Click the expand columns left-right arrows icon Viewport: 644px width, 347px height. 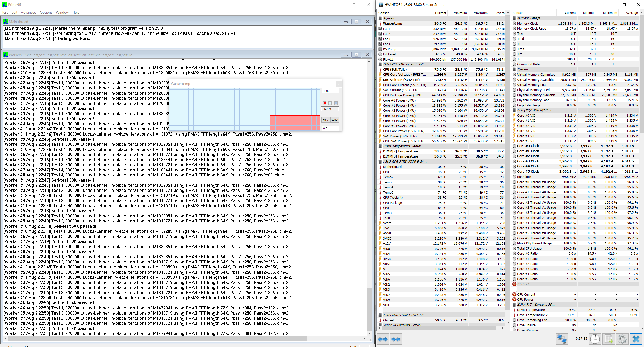pos(383,339)
